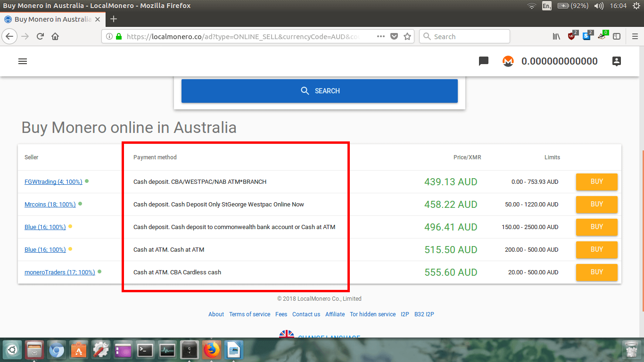Open the chat messages icon
Image resolution: width=644 pixels, height=362 pixels.
tap(483, 61)
